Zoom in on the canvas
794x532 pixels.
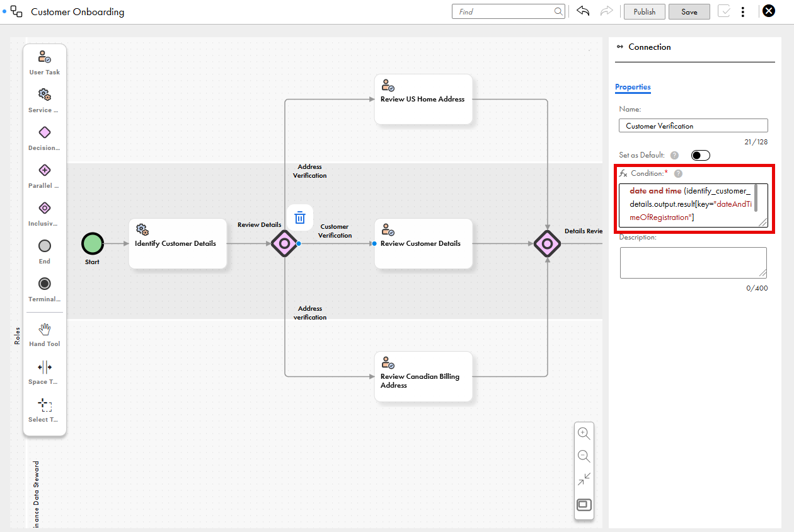(x=584, y=434)
